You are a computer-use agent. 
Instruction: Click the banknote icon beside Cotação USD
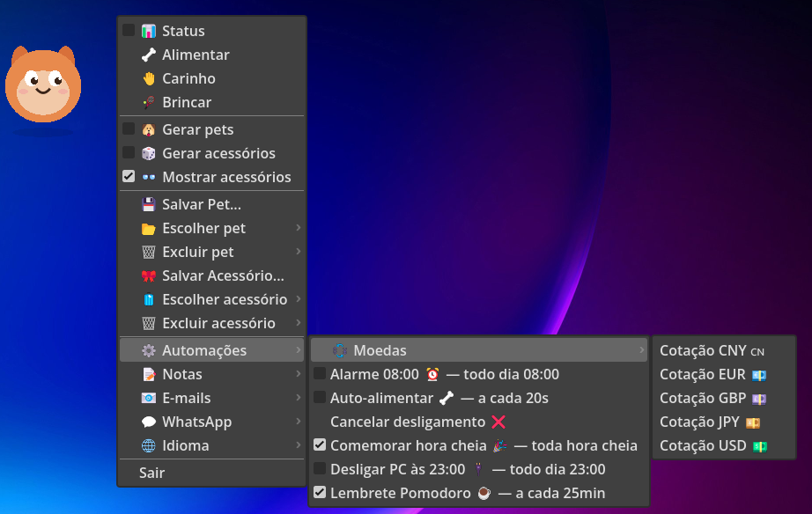(760, 446)
